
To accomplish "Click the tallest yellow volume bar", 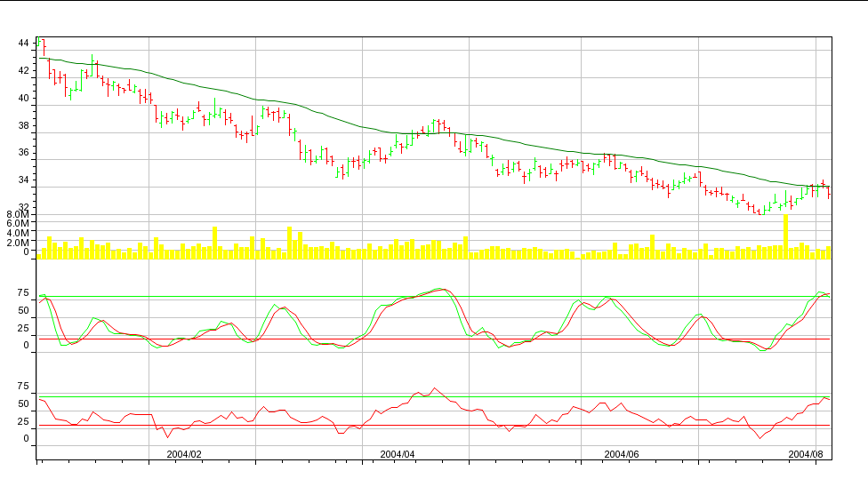I will click(x=785, y=236).
